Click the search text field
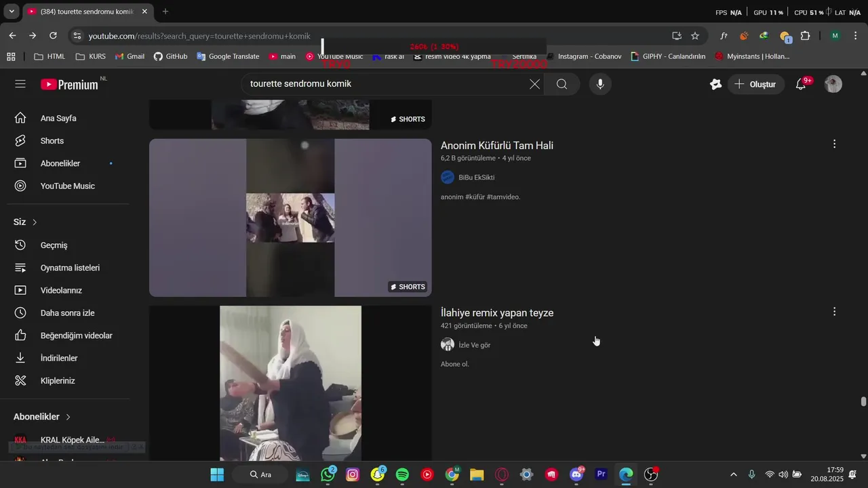 tap(387, 84)
